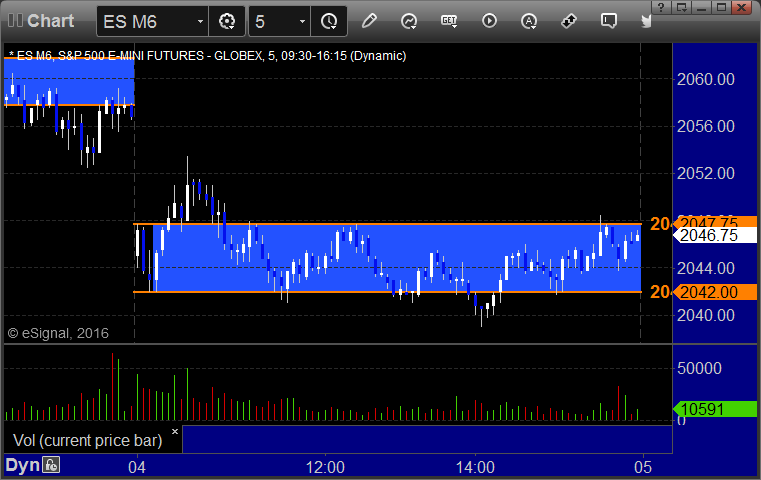Click the trade ticket arrows icon
The width and height of the screenshot is (761, 480).
tap(569, 21)
